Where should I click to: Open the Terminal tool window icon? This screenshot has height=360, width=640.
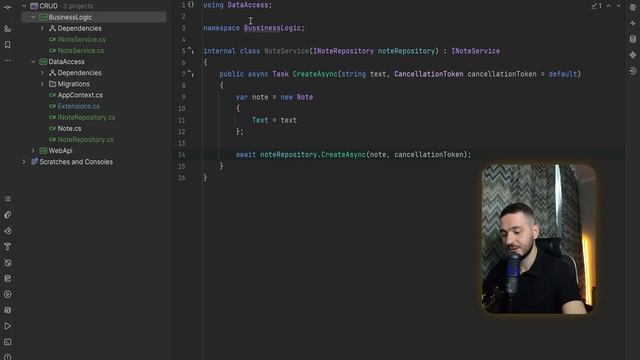tap(7, 342)
